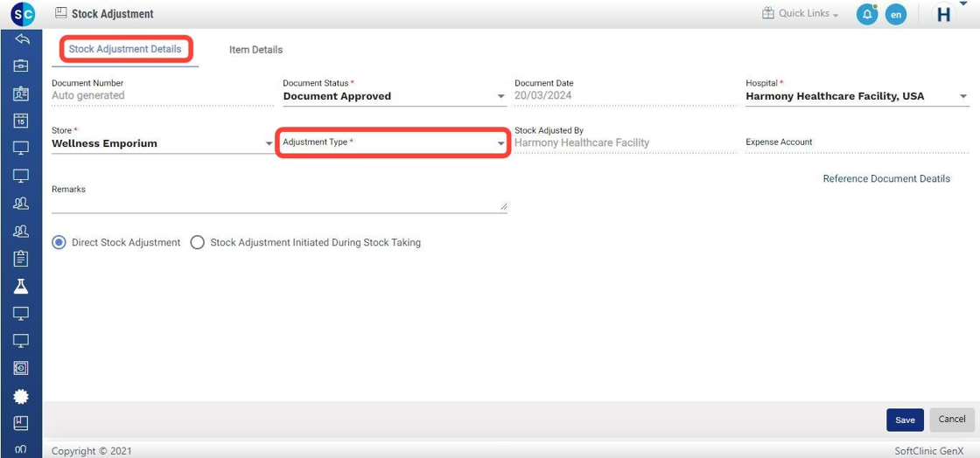Open the laboratory flask sidebar icon
The image size is (980, 458).
pyautogui.click(x=21, y=287)
